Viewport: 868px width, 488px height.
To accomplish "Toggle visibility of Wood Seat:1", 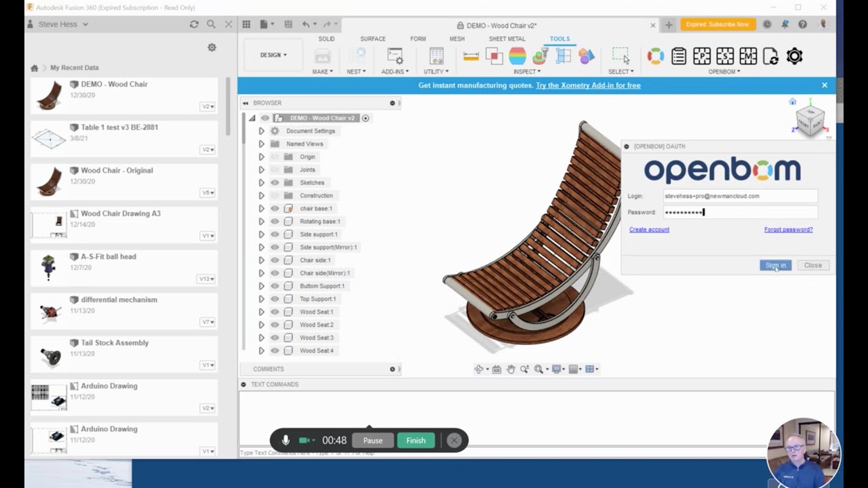I will coord(275,312).
